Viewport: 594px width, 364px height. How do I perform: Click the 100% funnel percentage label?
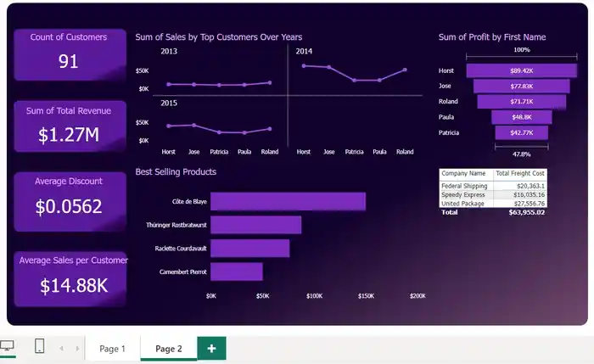tap(522, 49)
